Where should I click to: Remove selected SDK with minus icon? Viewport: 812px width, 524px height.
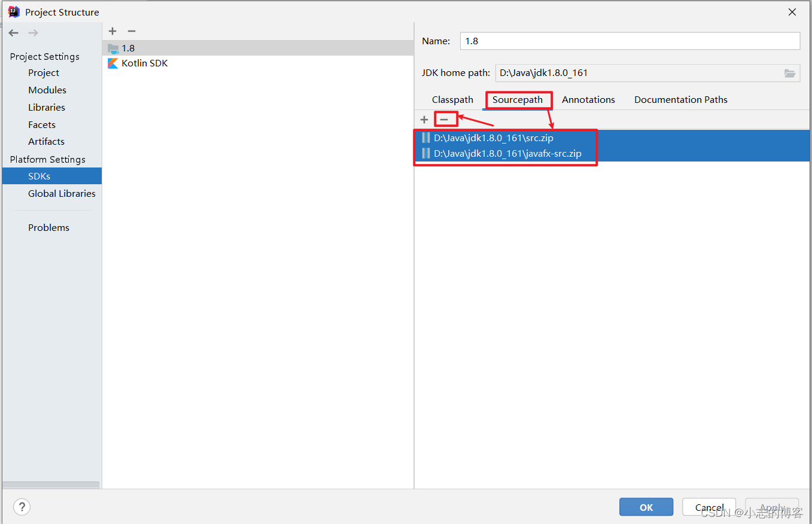click(x=132, y=31)
